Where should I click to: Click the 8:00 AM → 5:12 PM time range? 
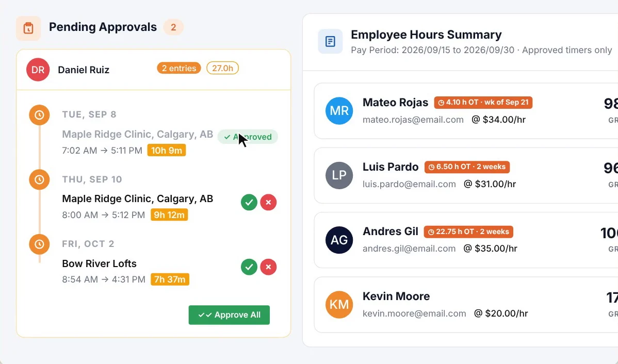point(104,215)
